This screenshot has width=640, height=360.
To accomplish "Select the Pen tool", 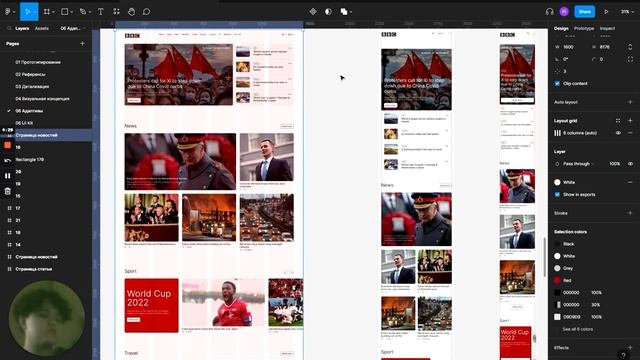I will pos(83,12).
